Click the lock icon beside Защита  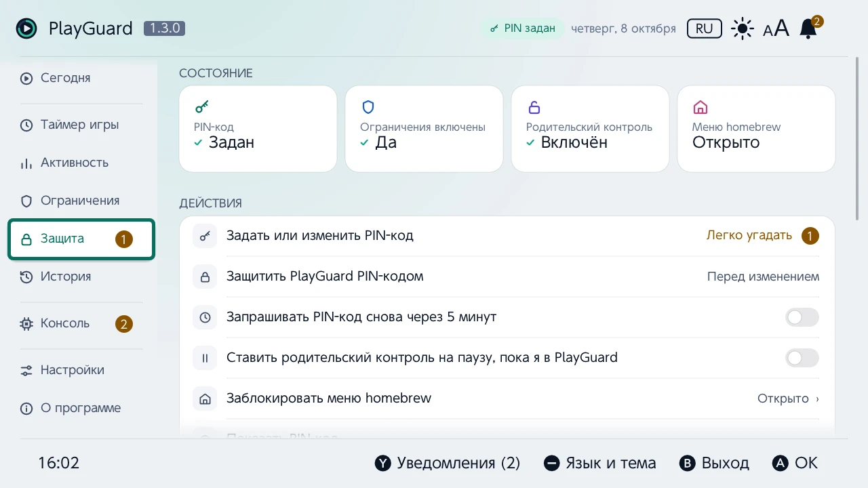pyautogui.click(x=26, y=239)
